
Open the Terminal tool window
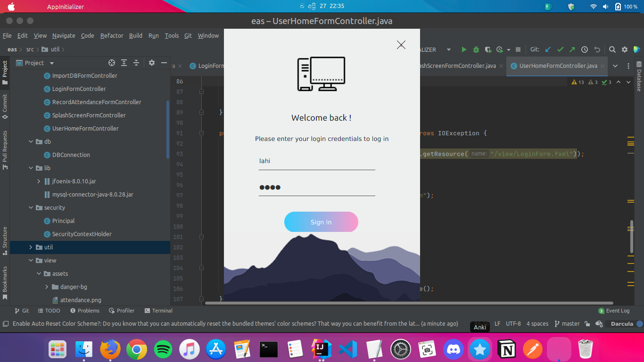158,311
